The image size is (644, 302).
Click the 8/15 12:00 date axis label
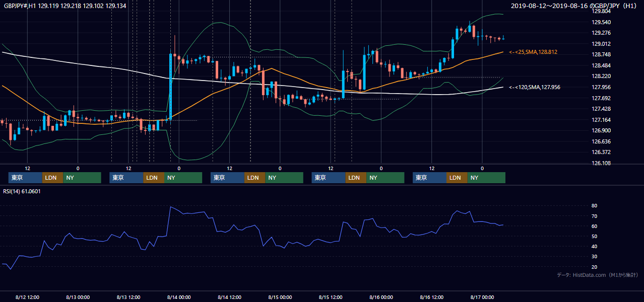(x=331, y=297)
